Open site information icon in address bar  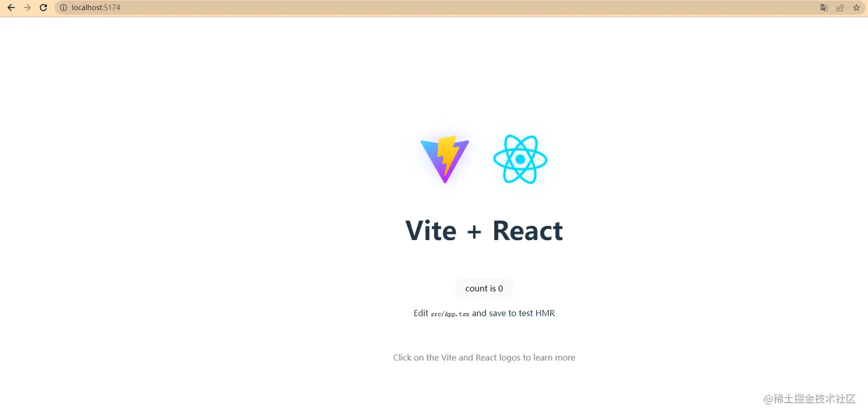(64, 8)
